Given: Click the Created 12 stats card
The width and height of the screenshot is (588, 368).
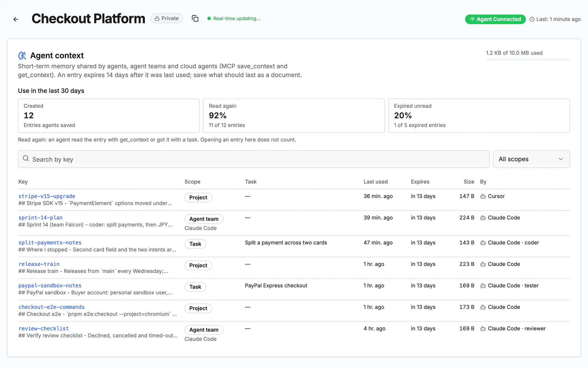Looking at the screenshot, I should [109, 116].
